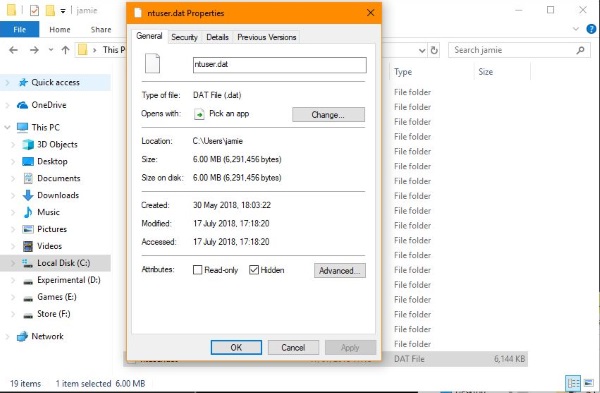Click the 6,144 KB size cell
The image size is (600, 393).
click(509, 359)
